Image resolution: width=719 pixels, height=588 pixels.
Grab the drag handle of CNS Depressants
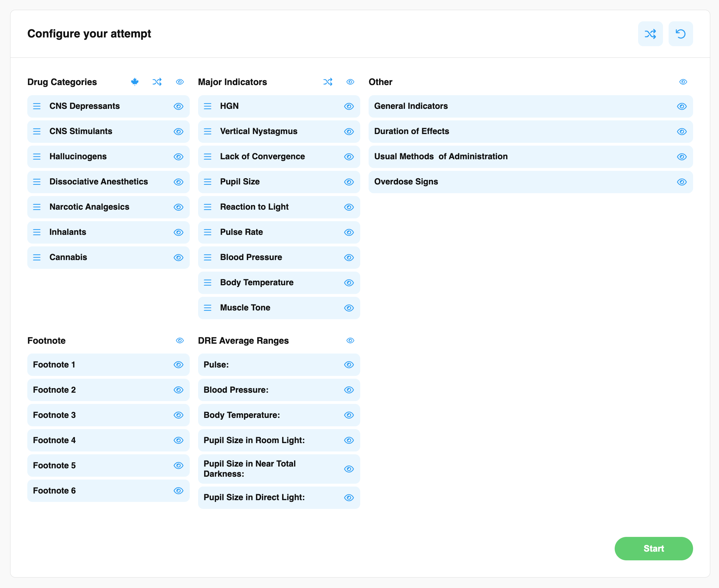[37, 106]
